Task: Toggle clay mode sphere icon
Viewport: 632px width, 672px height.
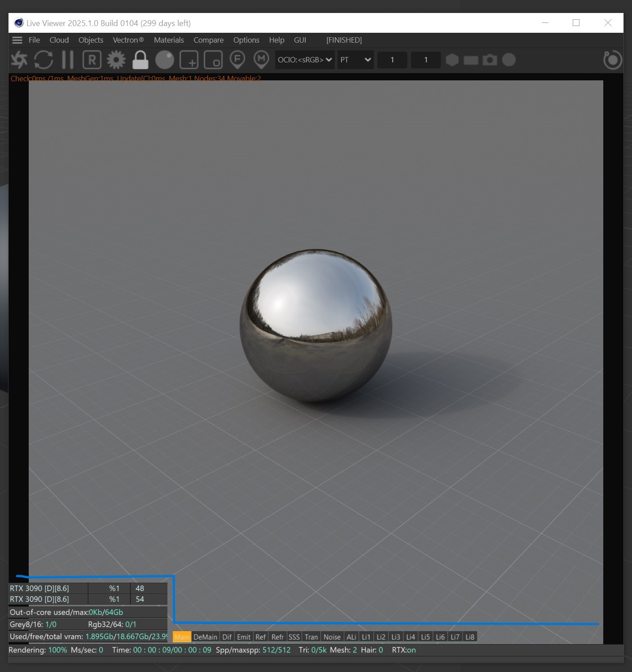Action: click(x=165, y=60)
